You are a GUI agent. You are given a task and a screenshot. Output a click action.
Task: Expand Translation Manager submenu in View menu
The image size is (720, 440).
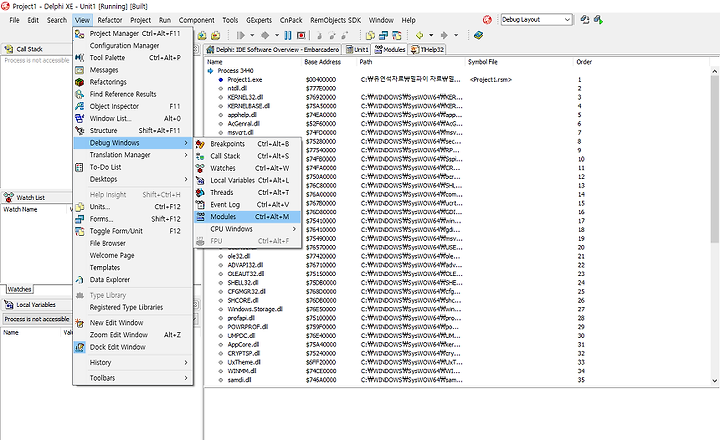coord(133,155)
